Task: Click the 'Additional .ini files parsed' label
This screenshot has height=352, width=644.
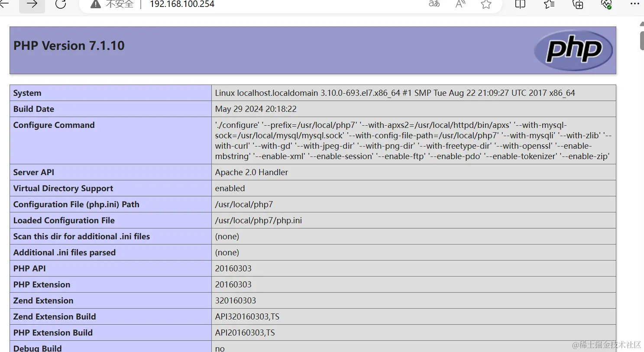Action: (65, 252)
